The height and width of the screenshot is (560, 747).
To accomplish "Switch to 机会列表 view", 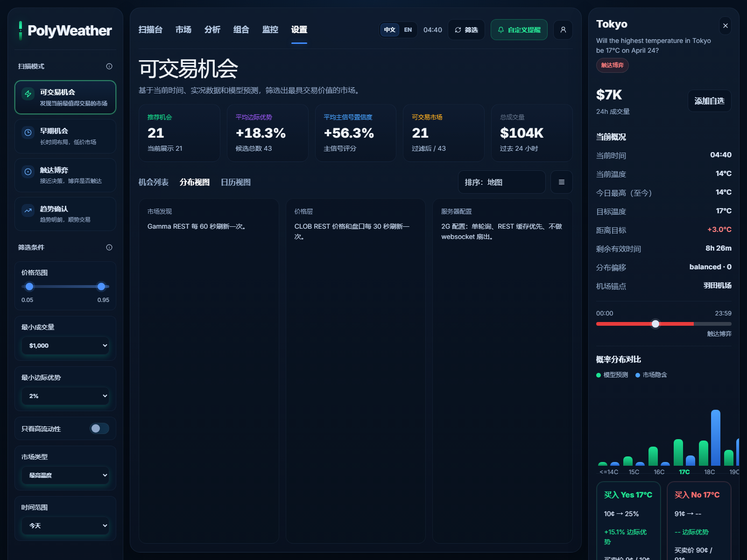I will 154,182.
